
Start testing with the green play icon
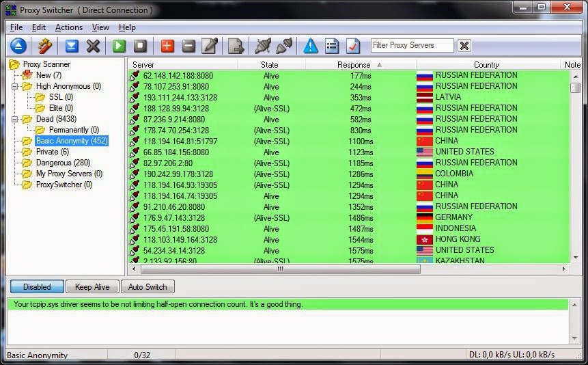pyautogui.click(x=119, y=46)
